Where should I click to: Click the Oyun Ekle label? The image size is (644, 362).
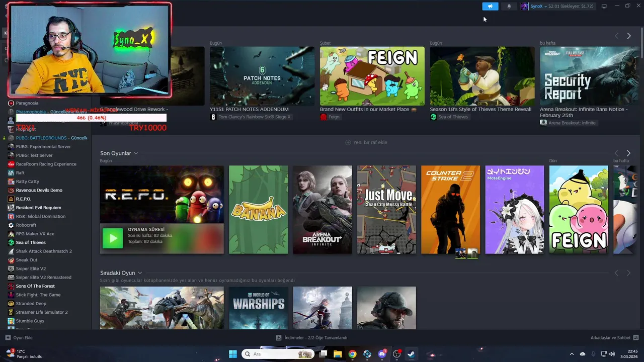coord(23,338)
